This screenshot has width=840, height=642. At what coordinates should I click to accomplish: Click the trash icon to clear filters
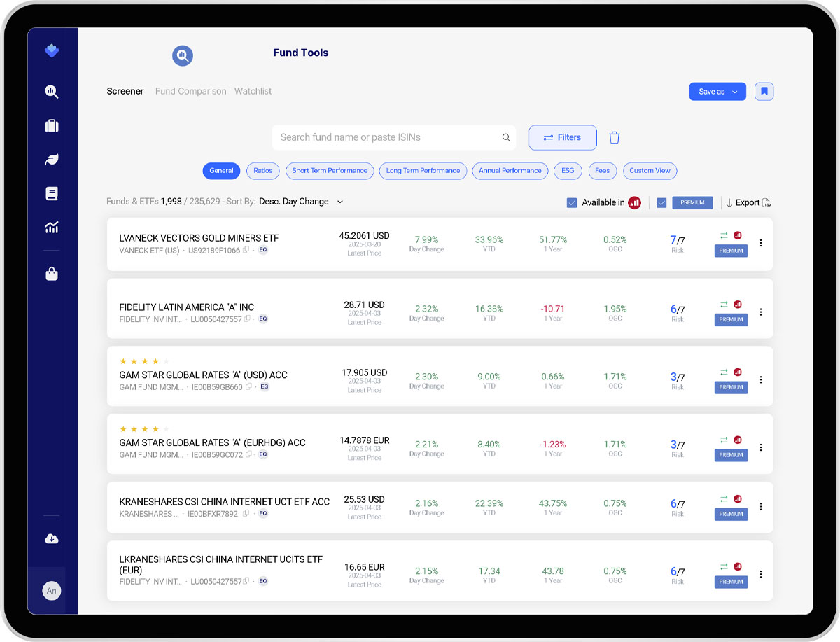[x=614, y=138]
